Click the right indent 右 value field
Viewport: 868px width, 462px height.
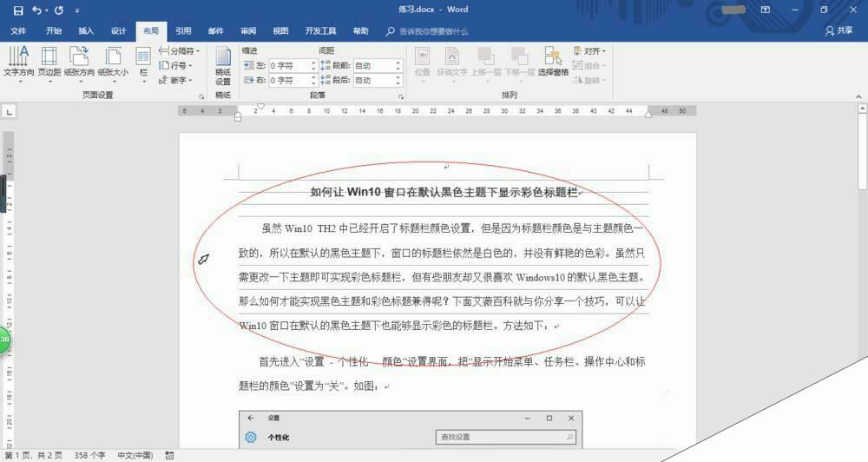(x=289, y=80)
